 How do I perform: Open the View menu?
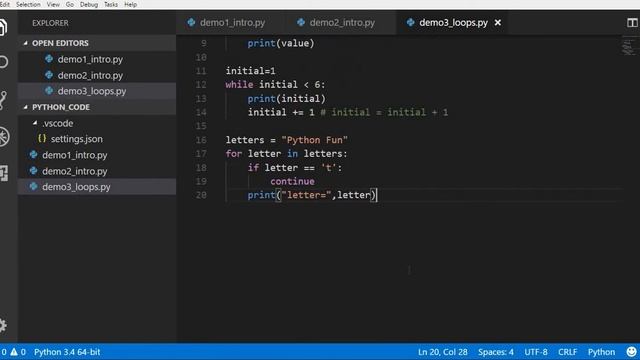point(53,4)
